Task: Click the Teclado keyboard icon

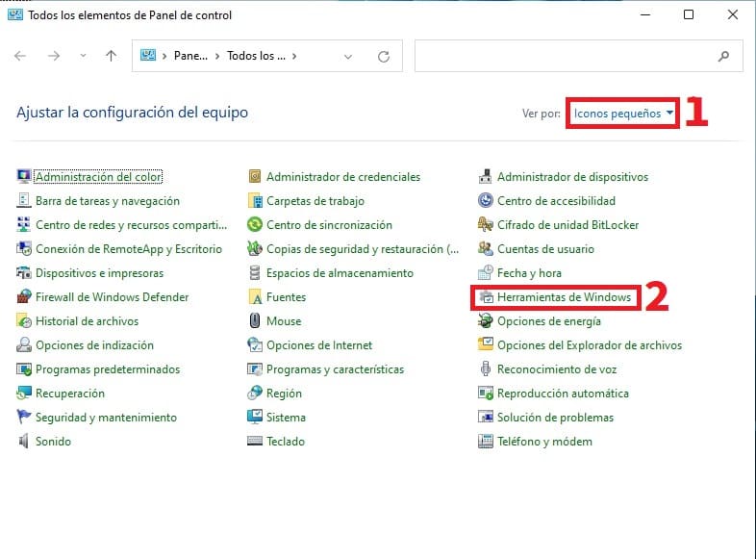Action: pos(255,442)
